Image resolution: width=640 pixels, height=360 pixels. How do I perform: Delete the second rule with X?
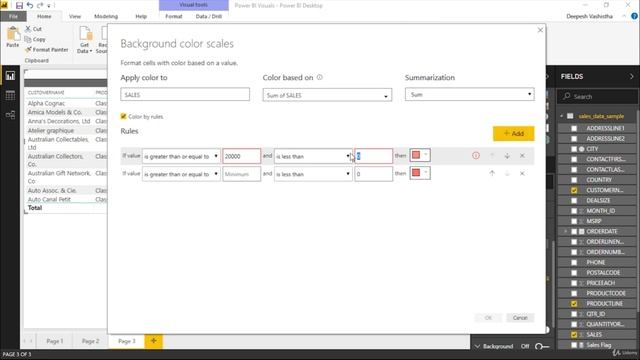click(x=522, y=173)
